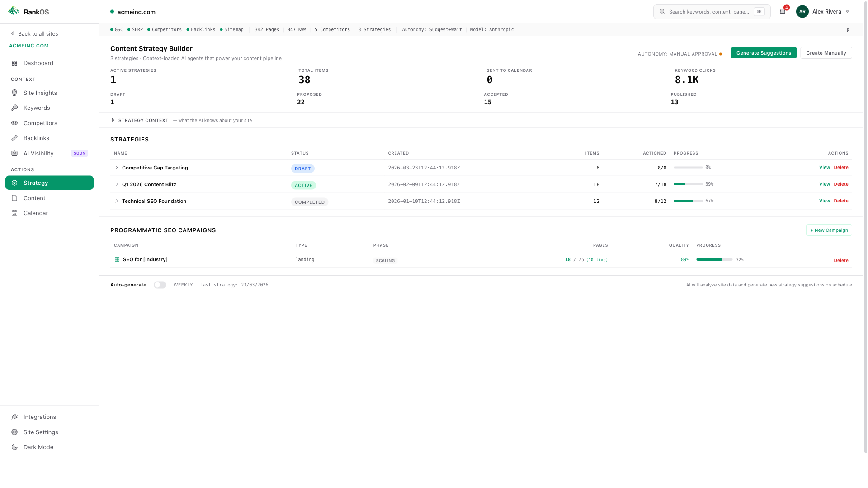Expand the Strategy Context section
The width and height of the screenshot is (868, 488).
[x=140, y=120]
